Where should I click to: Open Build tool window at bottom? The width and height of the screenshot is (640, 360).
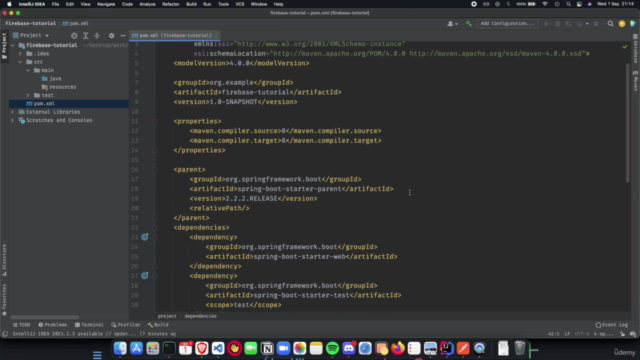tap(158, 325)
